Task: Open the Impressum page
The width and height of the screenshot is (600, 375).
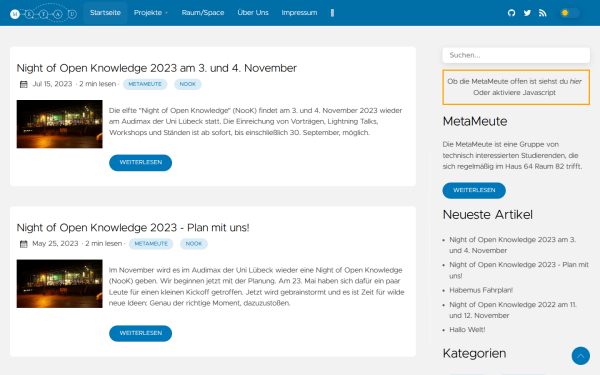Action: [299, 13]
